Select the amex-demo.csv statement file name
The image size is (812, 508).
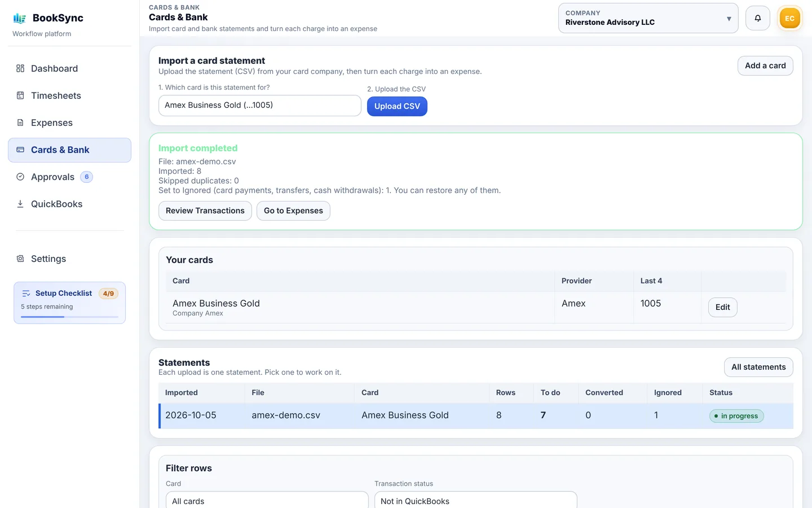tap(286, 415)
